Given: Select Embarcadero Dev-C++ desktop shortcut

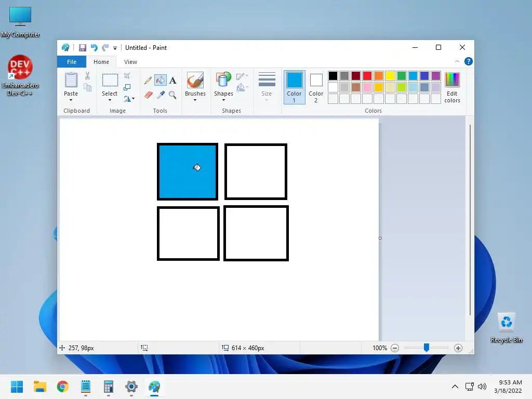Looking at the screenshot, I should click(20, 75).
